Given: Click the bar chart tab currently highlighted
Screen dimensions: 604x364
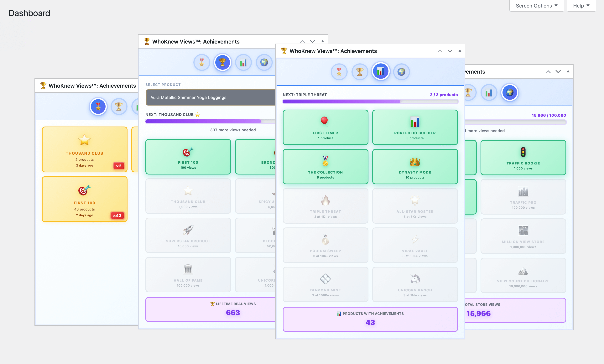Looking at the screenshot, I should click(x=380, y=71).
